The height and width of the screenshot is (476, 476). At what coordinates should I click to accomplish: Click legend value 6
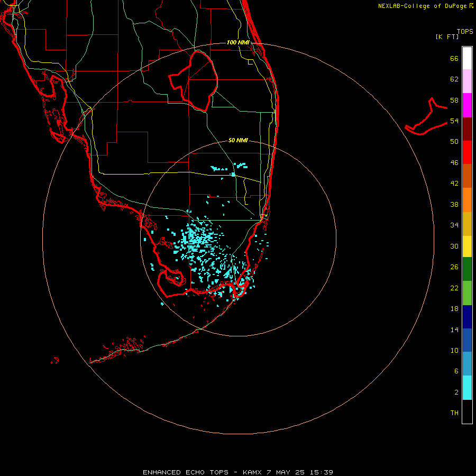point(456,371)
